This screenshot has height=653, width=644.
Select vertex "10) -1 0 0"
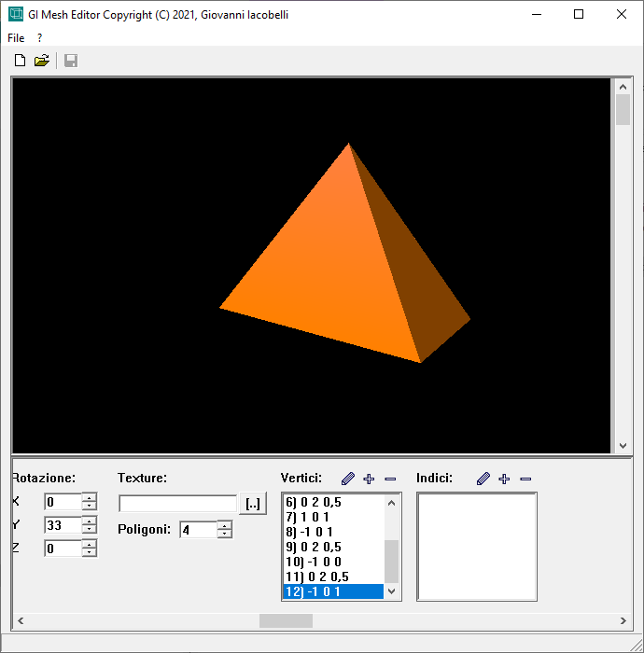click(333, 562)
